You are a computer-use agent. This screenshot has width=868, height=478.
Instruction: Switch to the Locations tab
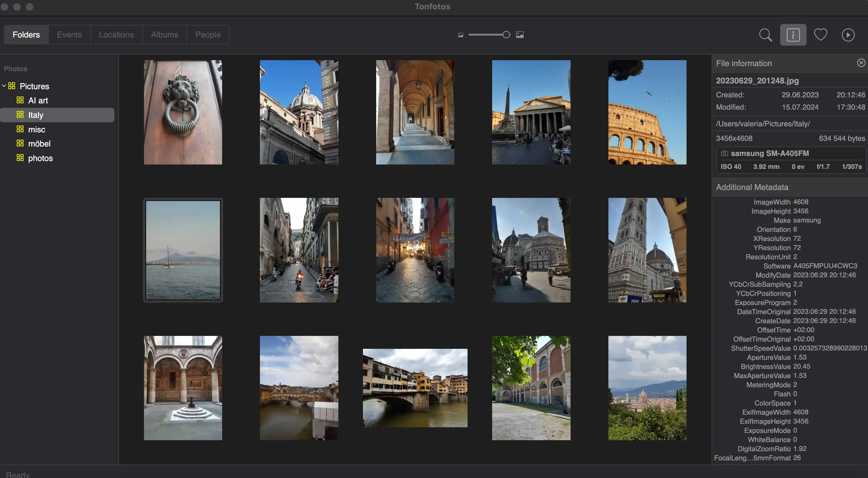coord(116,34)
